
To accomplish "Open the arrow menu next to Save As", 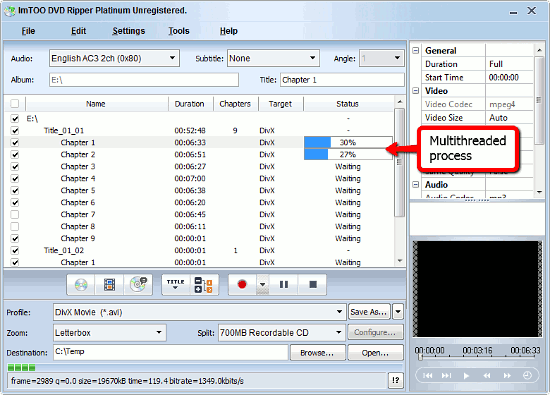I will [x=398, y=312].
